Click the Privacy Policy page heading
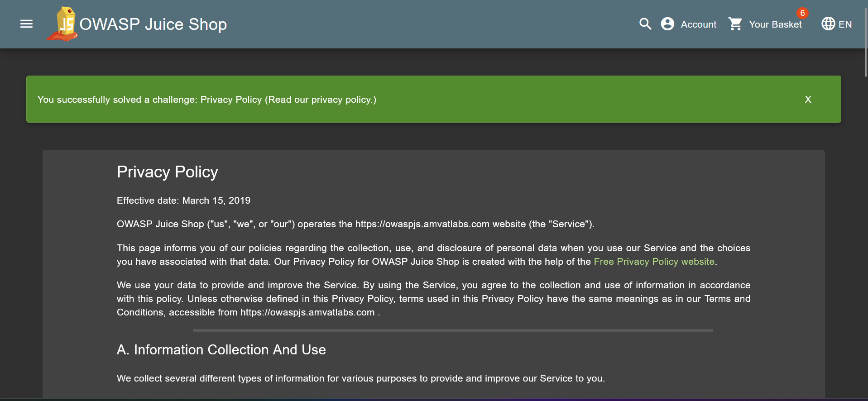868x401 pixels. click(x=168, y=172)
